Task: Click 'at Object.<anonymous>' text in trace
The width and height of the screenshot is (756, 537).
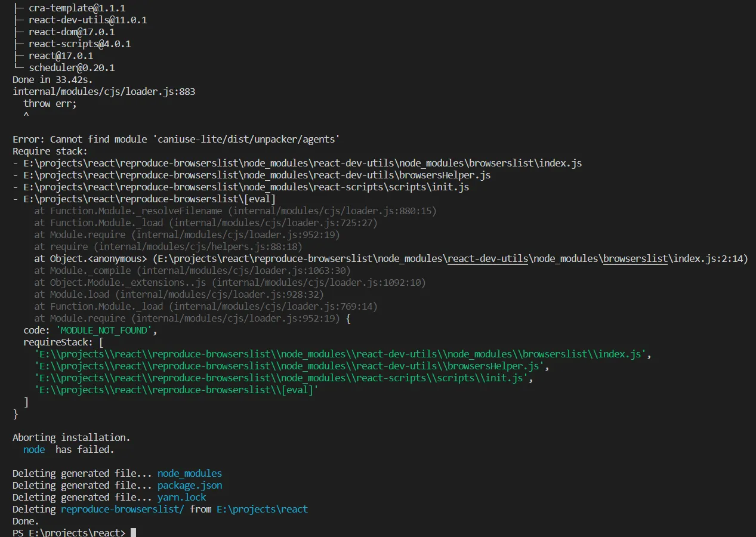Action: tap(91, 258)
